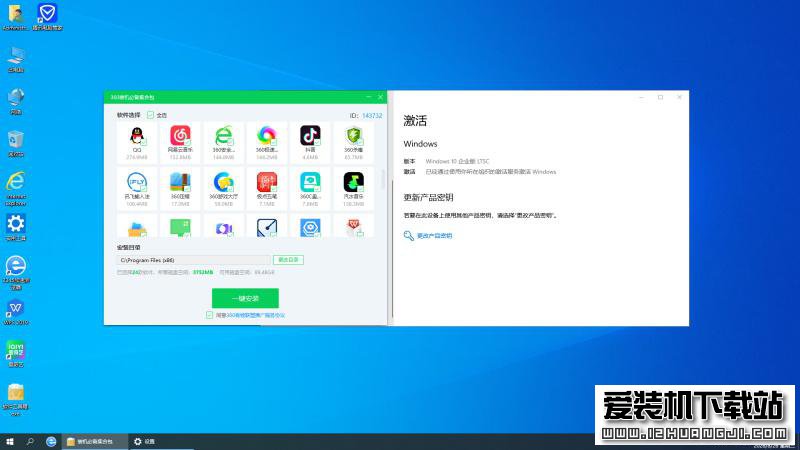The height and width of the screenshot is (450, 800).
Task: Open the WPS 2019 desktop shortcut
Action: pos(16,312)
